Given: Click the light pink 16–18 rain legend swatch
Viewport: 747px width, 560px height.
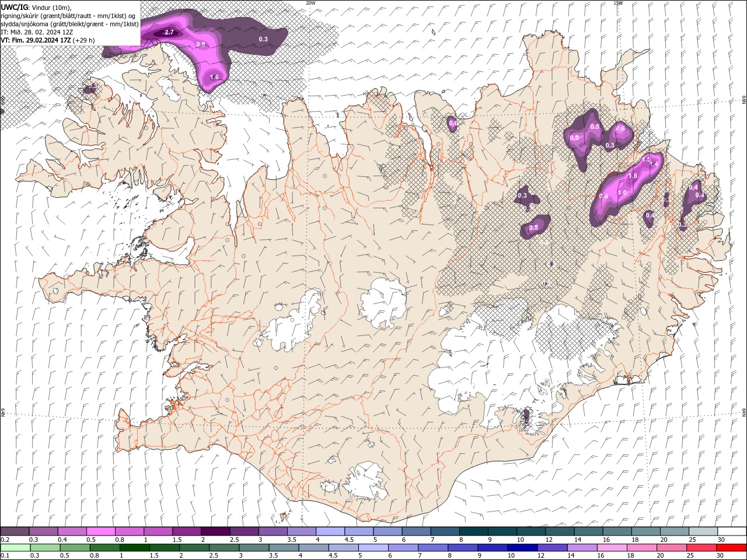Looking at the screenshot, I should [x=611, y=548].
